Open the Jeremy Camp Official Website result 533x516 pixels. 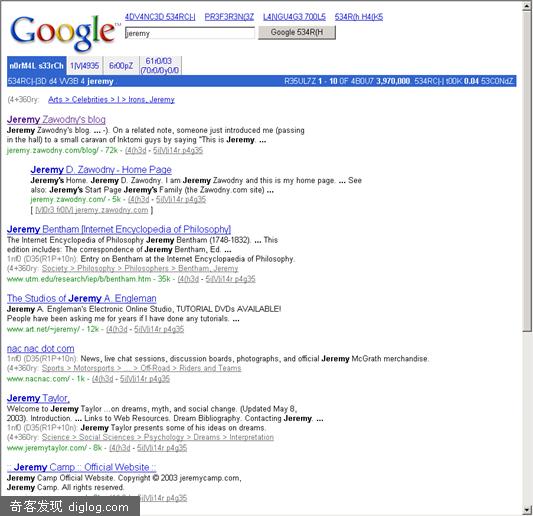82,467
